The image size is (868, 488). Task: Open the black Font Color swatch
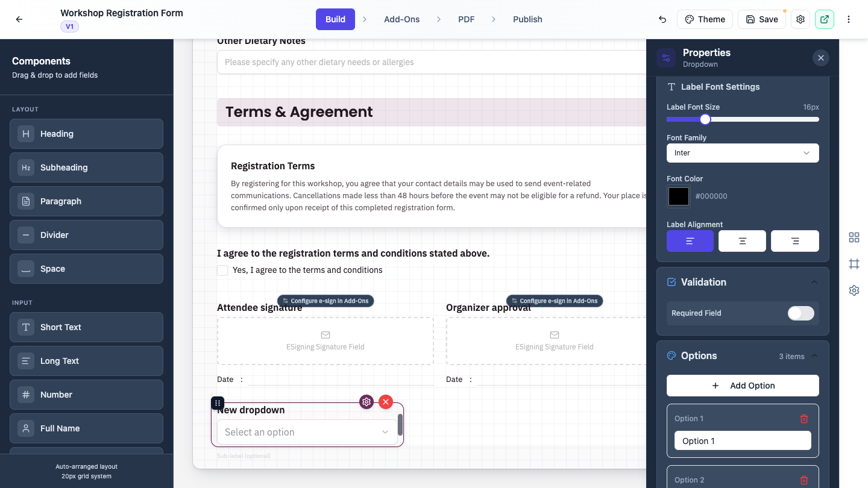(x=679, y=196)
